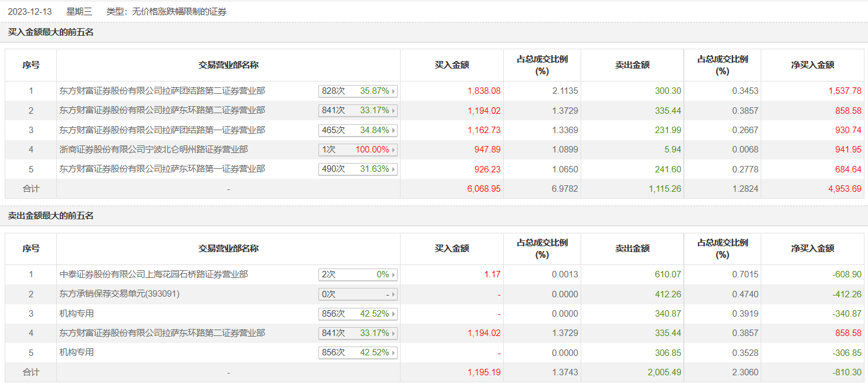Click the 买入金额最大的前五名 section heading
Viewport: 868px width, 387px height.
[51, 32]
